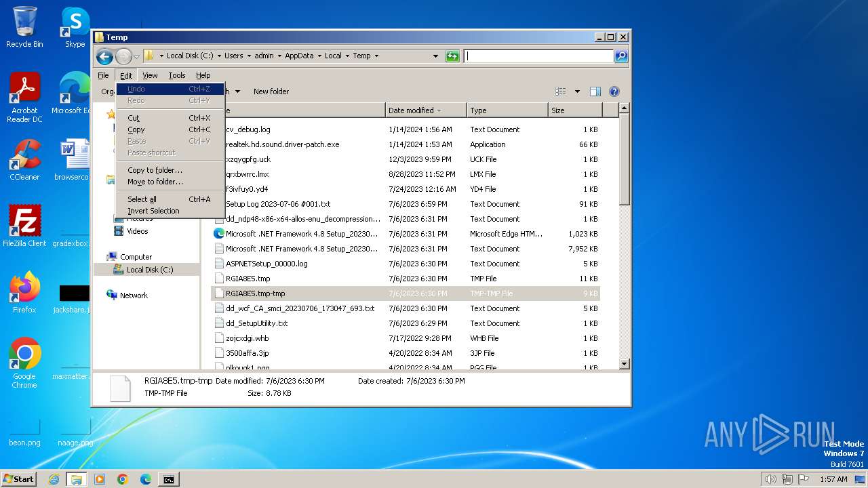This screenshot has width=868, height=488.
Task: Select the Microsoft Edge HTML file icon
Action: point(219,234)
